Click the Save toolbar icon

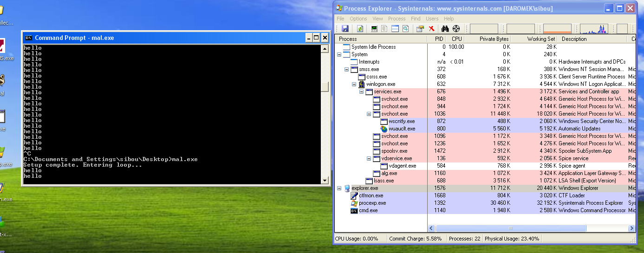(345, 29)
